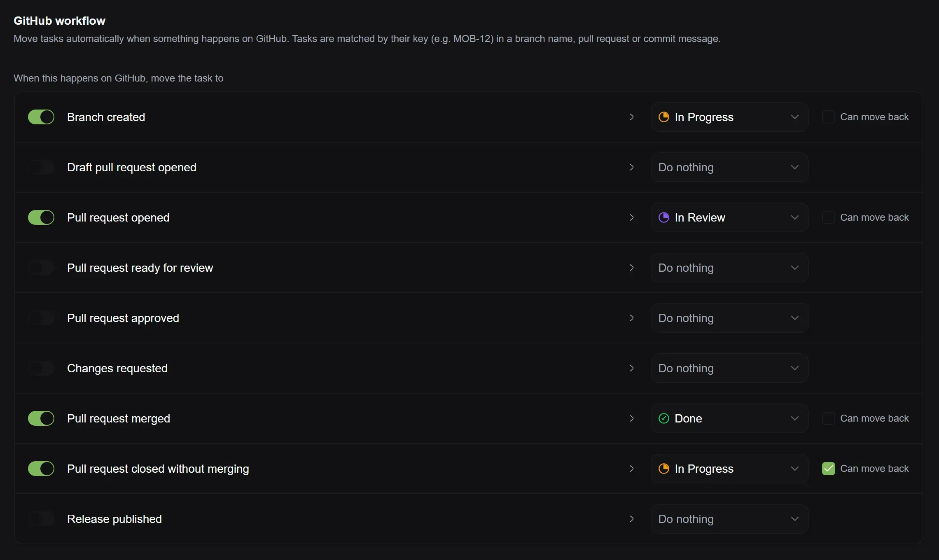
Task: Open the In Review dropdown for Pull request opened
Action: [x=729, y=217]
